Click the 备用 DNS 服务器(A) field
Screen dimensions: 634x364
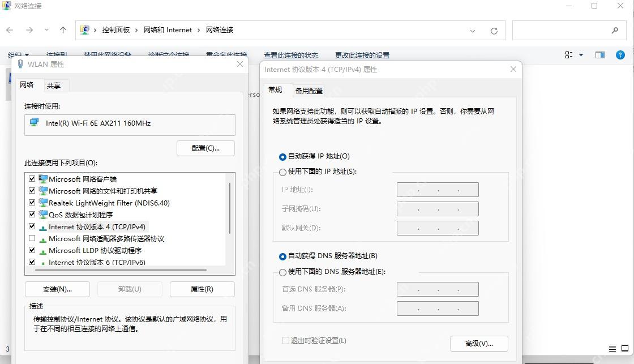click(438, 309)
